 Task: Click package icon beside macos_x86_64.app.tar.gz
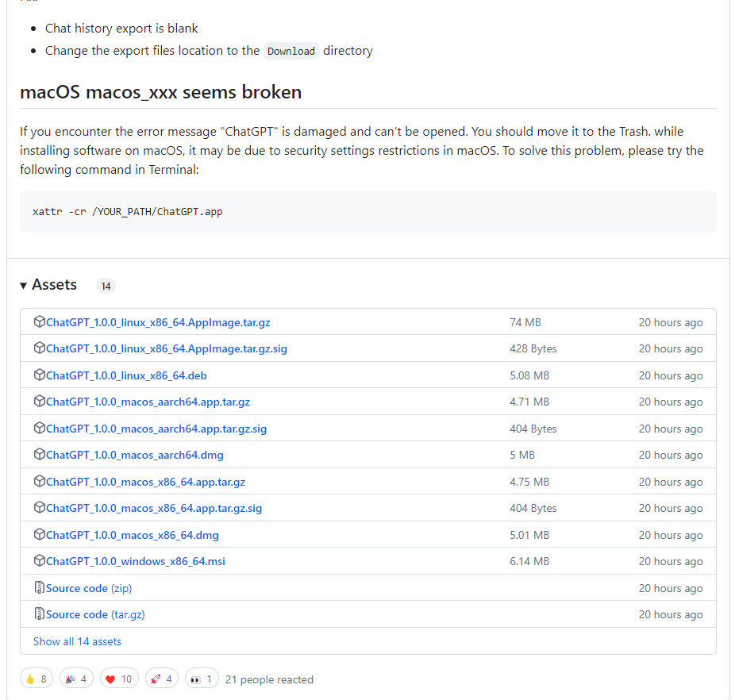[x=40, y=482]
